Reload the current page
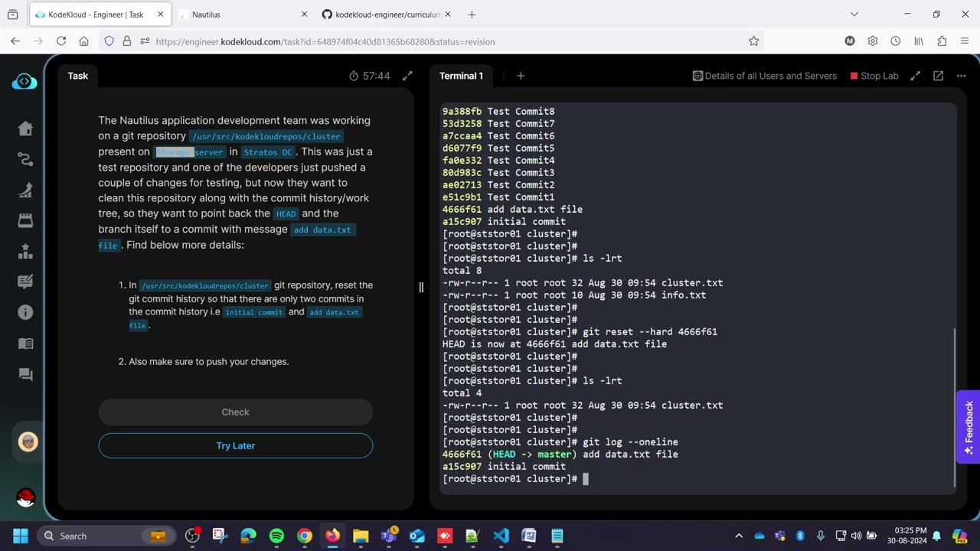This screenshot has width=980, height=551. point(61,41)
